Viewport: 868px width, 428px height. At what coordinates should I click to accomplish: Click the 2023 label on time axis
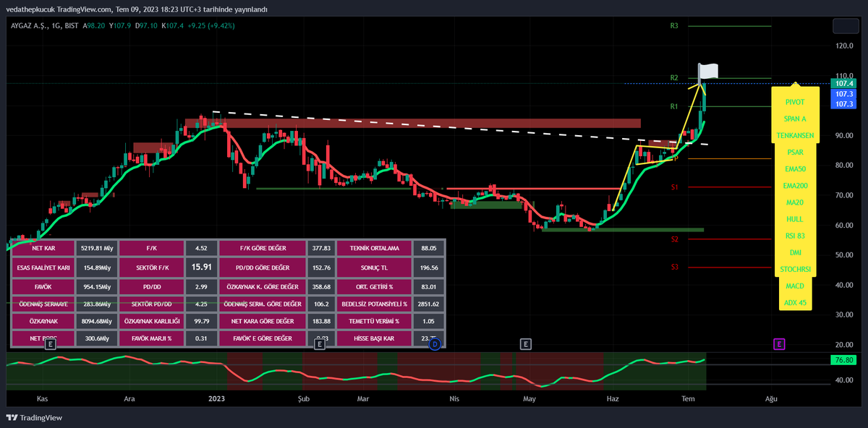tap(216, 398)
